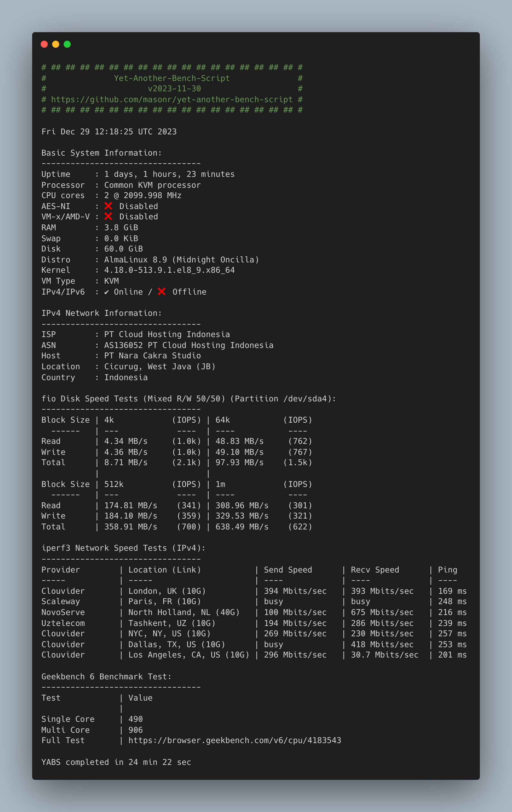This screenshot has width=512, height=812.
Task: Click the 1m read speed 308.96 MB/s
Action: (242, 505)
